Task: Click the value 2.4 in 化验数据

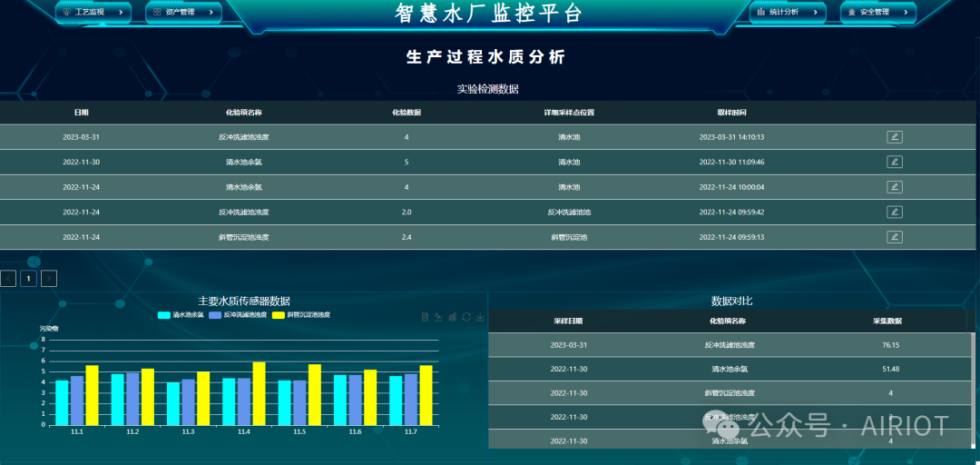Action: 407,237
